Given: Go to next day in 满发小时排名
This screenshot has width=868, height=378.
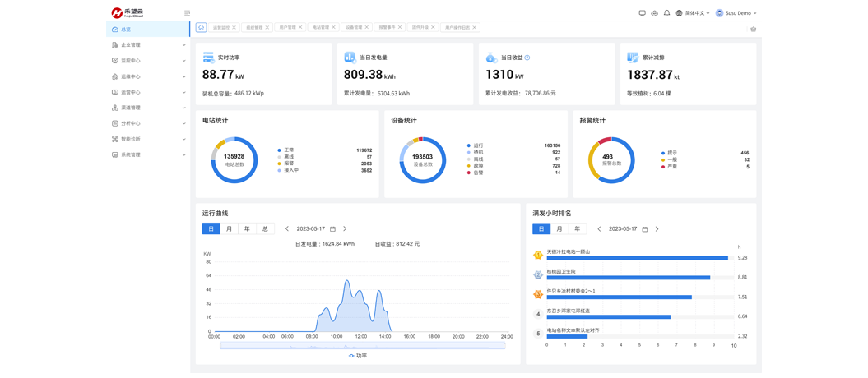Looking at the screenshot, I should [x=657, y=229].
